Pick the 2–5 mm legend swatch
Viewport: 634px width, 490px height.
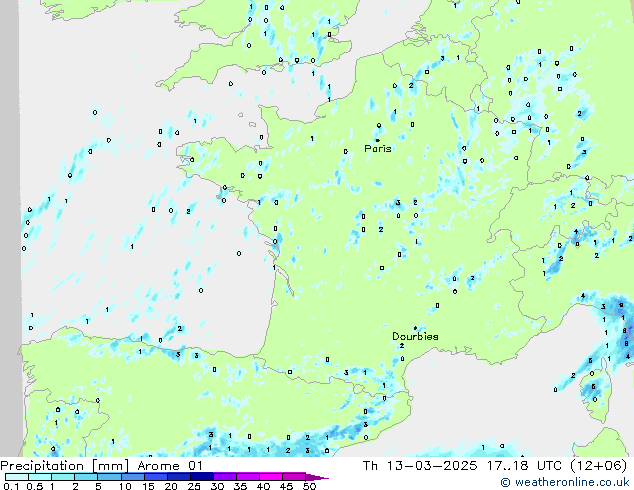[x=86, y=477]
